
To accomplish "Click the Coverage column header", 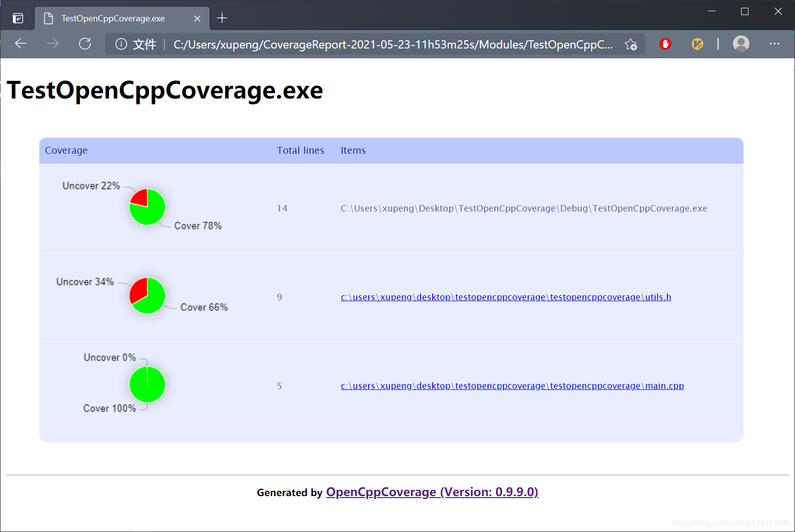I will point(66,150).
